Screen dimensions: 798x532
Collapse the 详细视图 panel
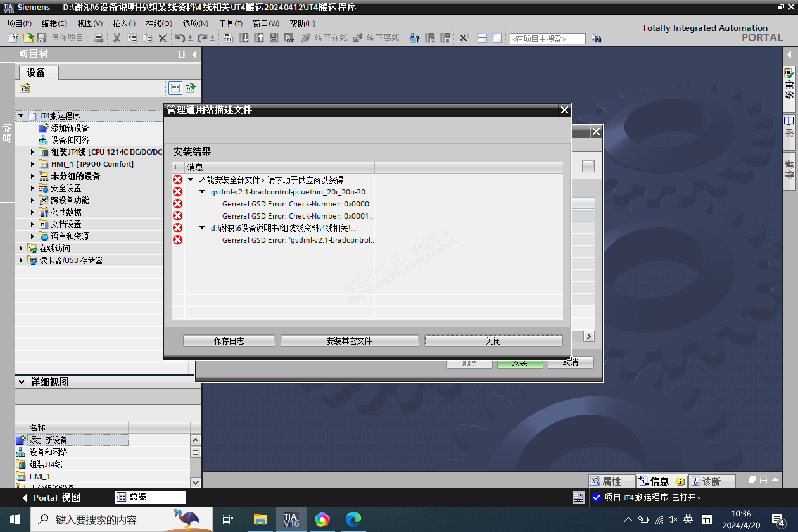point(22,382)
